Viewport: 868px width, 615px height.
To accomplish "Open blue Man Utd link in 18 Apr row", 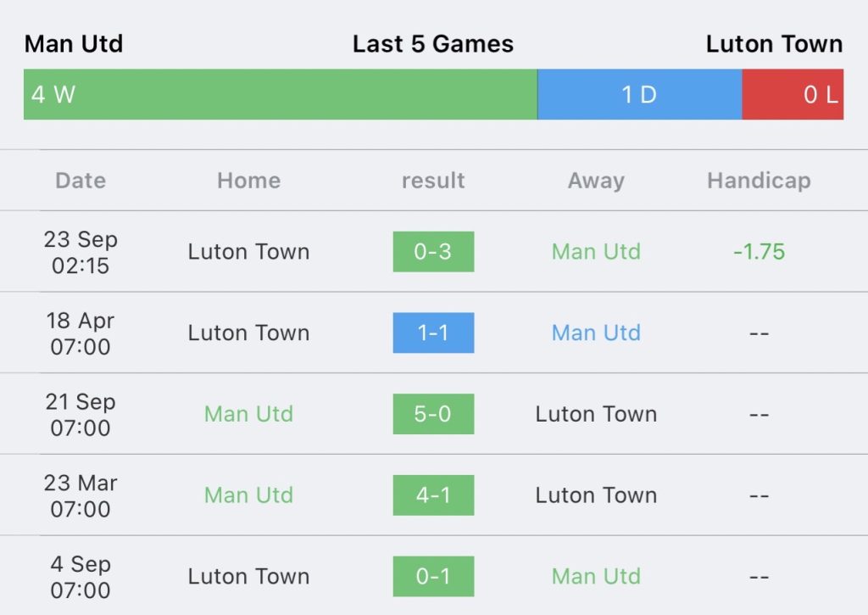I will [596, 333].
